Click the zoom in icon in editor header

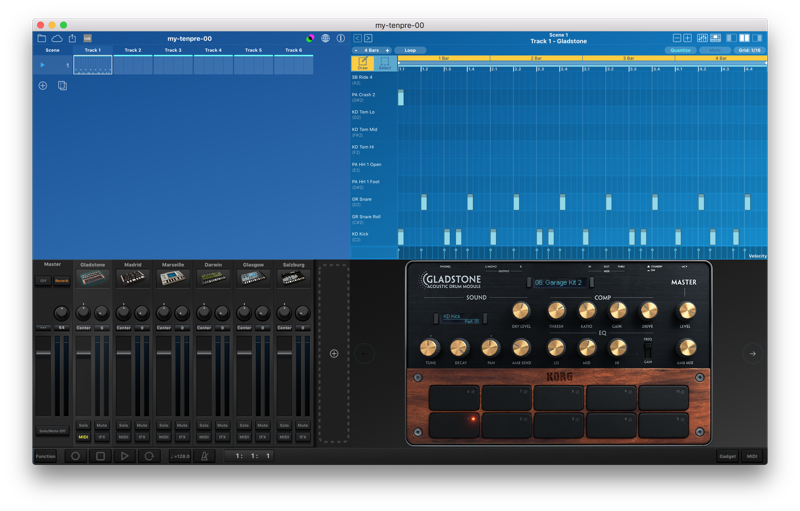pos(688,38)
